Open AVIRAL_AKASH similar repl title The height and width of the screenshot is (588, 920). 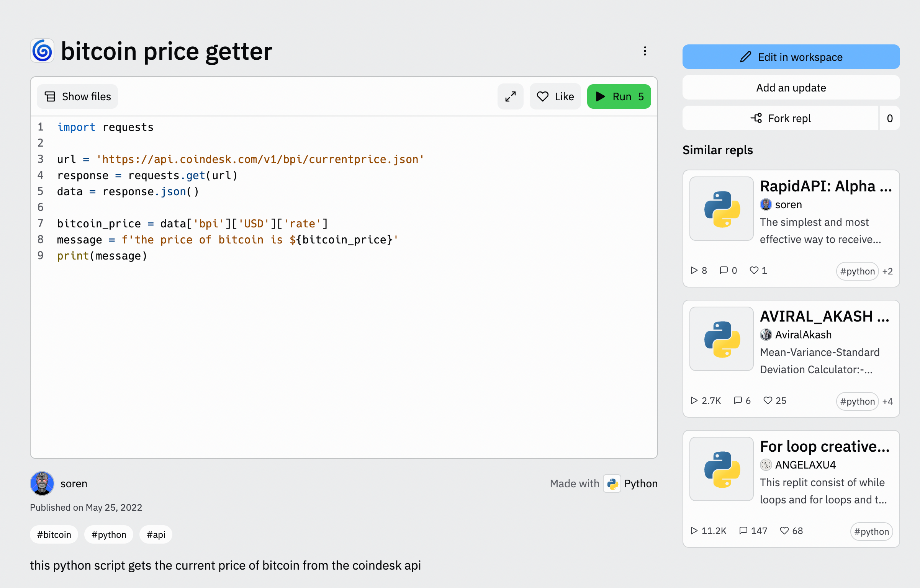click(x=825, y=316)
